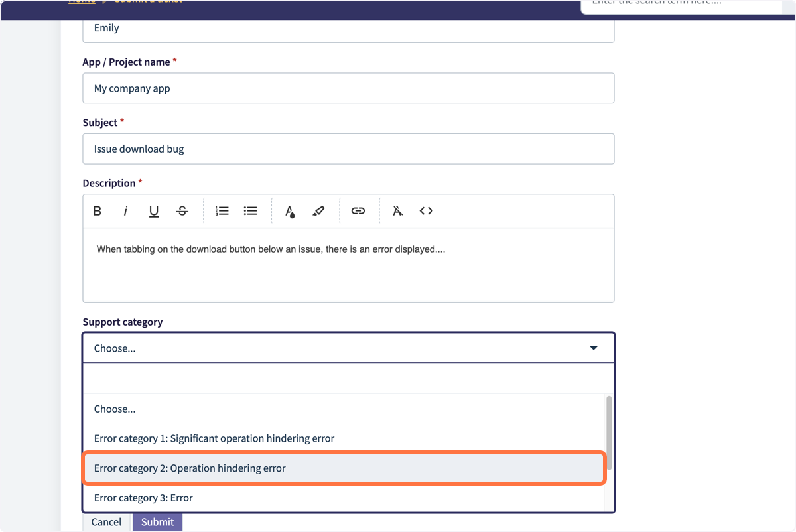This screenshot has width=796, height=532.
Task: Apply strikethrough formatting in description editor
Action: point(182,211)
